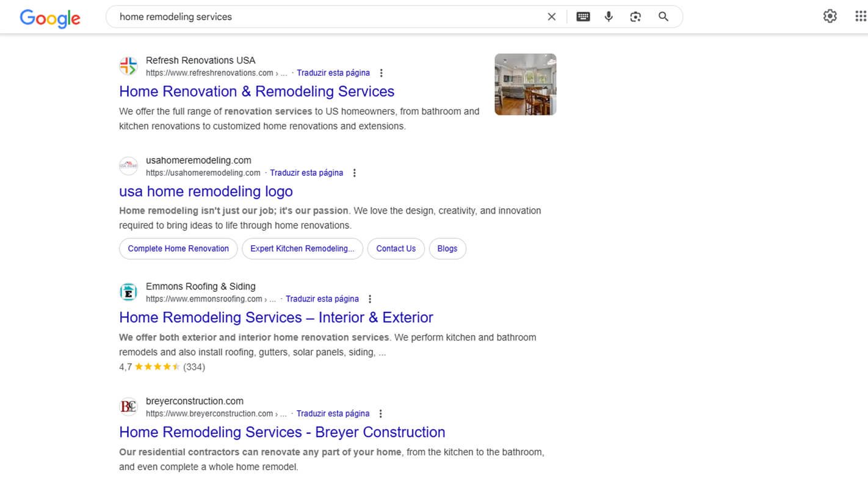Viewport: 868px width, 484px height.
Task: Translate the Emmons Roofing page
Action: pos(322,299)
